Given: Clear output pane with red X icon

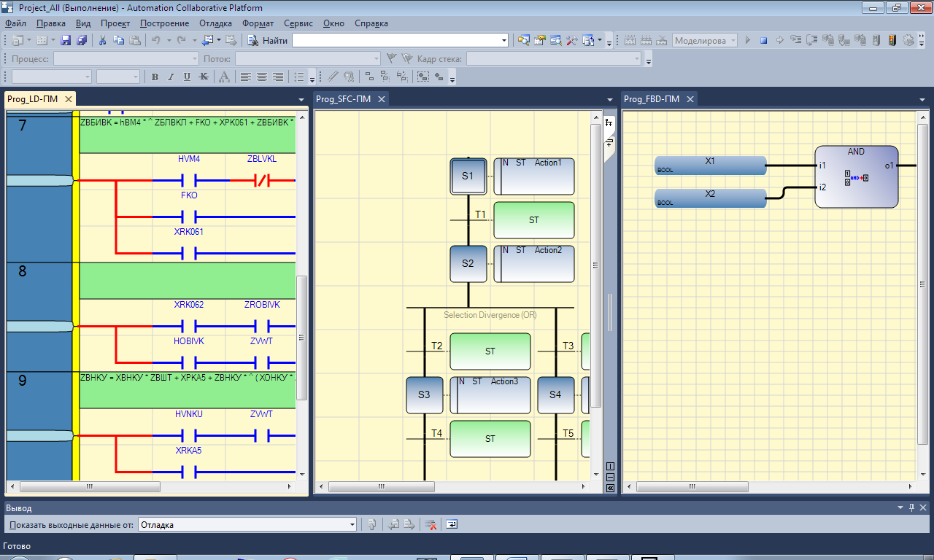Looking at the screenshot, I should [x=431, y=524].
